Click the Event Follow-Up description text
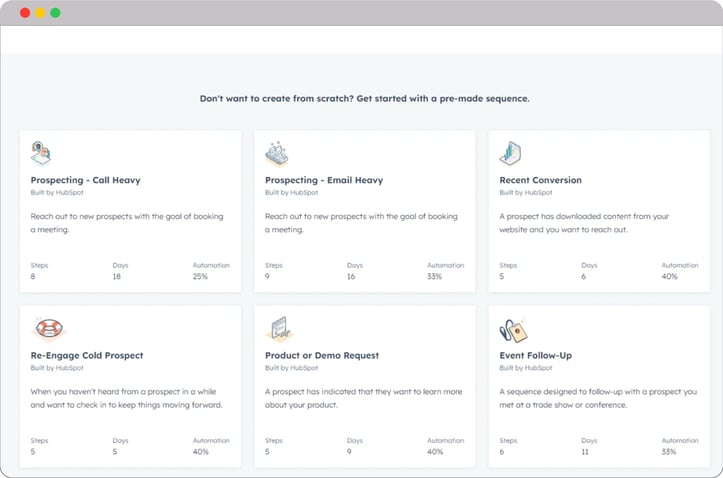 (598, 398)
